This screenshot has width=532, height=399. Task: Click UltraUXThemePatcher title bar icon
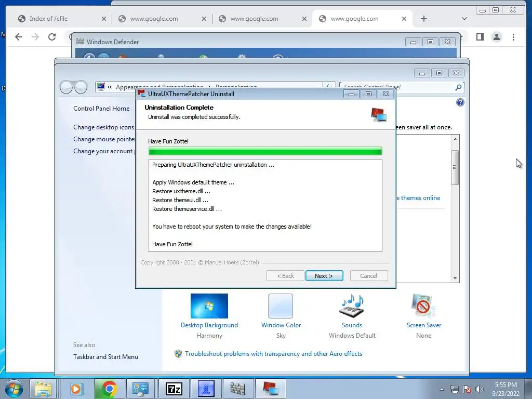(x=142, y=94)
